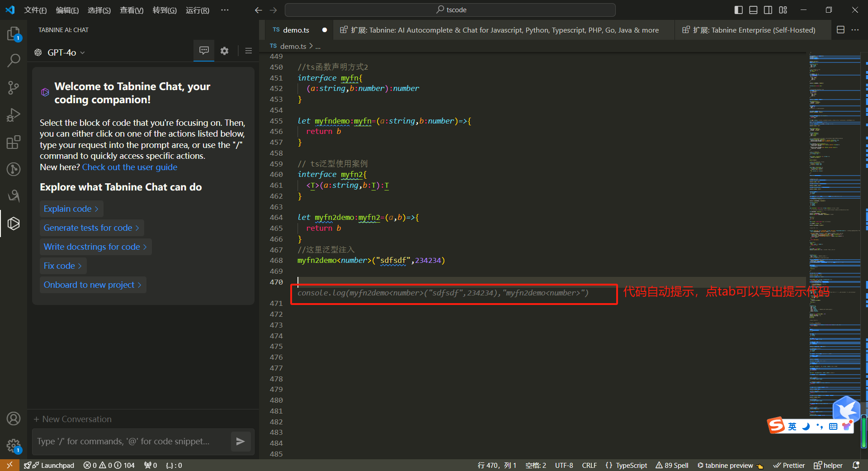
Task: Open errors and warnings count in status bar
Action: 109,465
